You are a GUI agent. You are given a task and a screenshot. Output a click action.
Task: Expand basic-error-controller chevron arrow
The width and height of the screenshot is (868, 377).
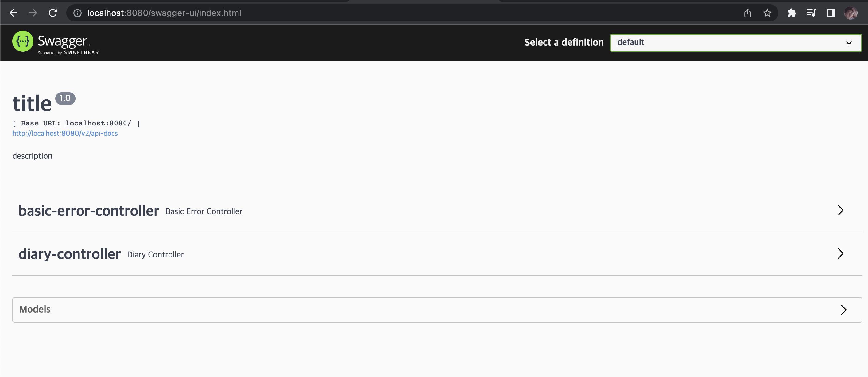840,210
